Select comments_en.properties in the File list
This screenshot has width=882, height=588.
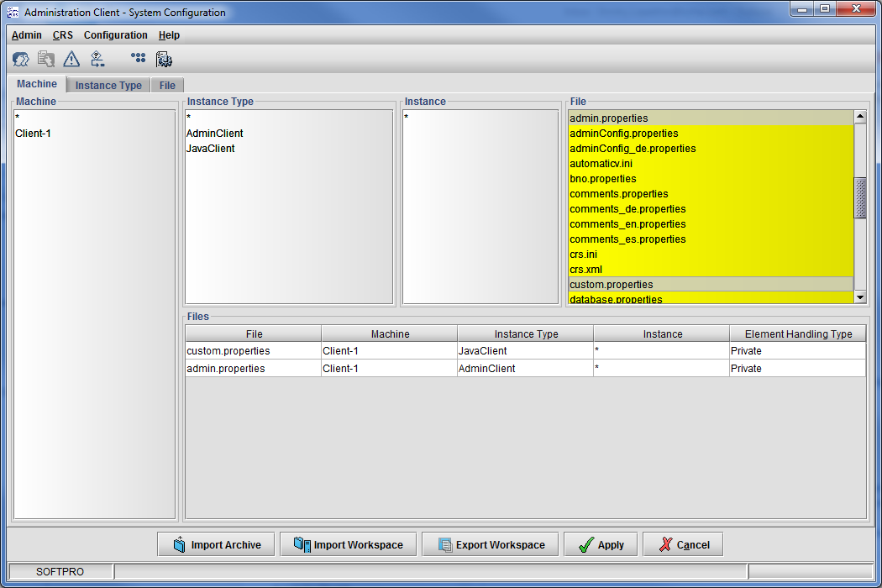(627, 224)
